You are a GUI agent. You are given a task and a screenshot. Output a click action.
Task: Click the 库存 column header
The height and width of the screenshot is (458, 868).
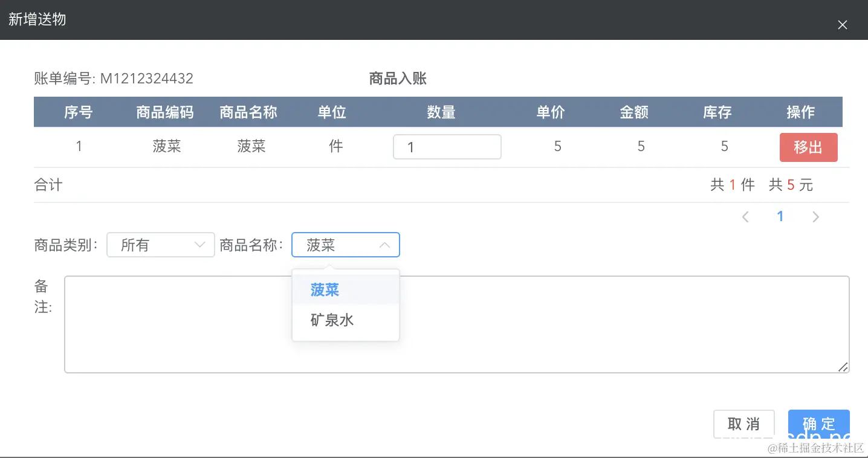[x=717, y=112]
